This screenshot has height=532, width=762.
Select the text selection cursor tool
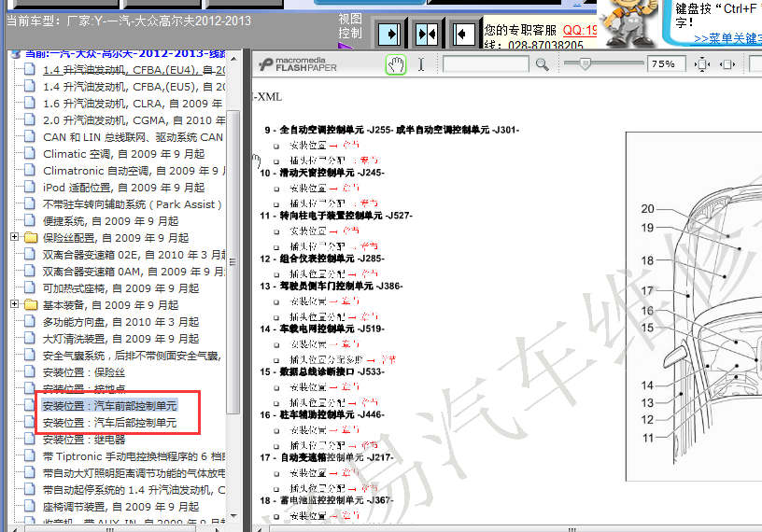click(421, 64)
